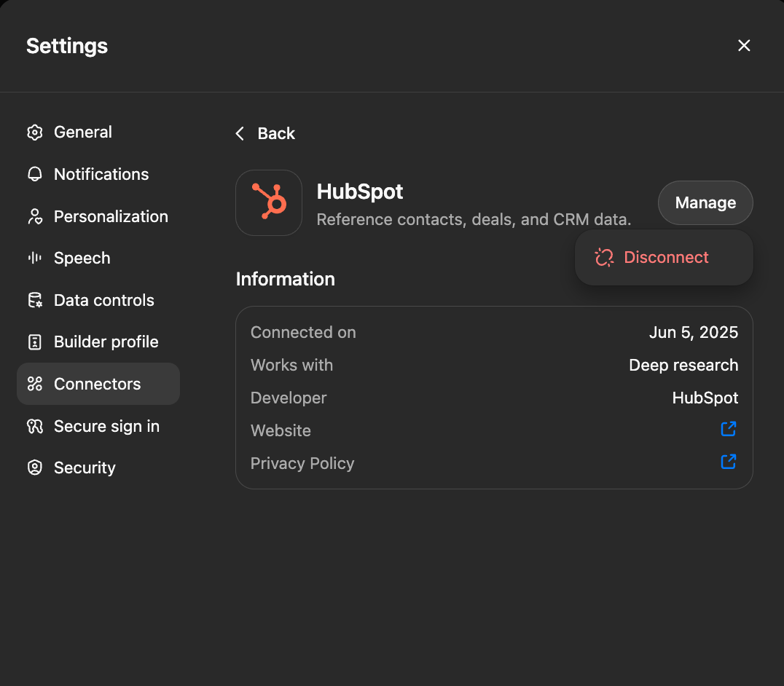
Task: Open the Website external link icon
Action: tap(728, 429)
